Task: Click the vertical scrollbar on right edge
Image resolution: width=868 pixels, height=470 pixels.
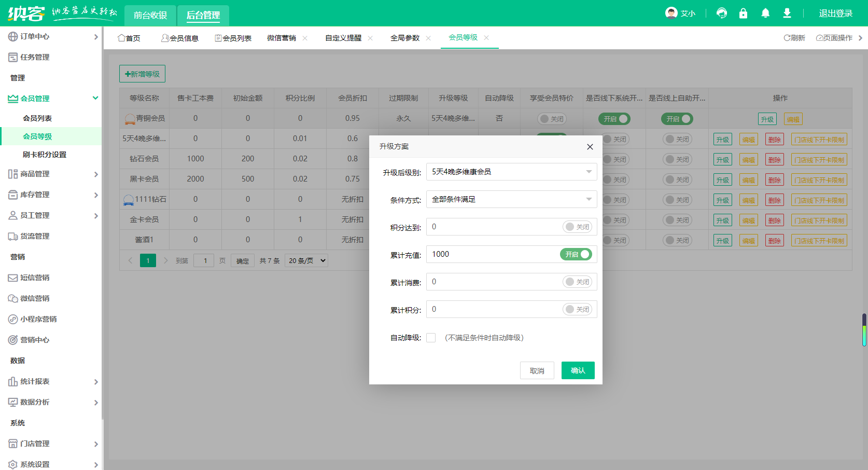Action: click(864, 329)
